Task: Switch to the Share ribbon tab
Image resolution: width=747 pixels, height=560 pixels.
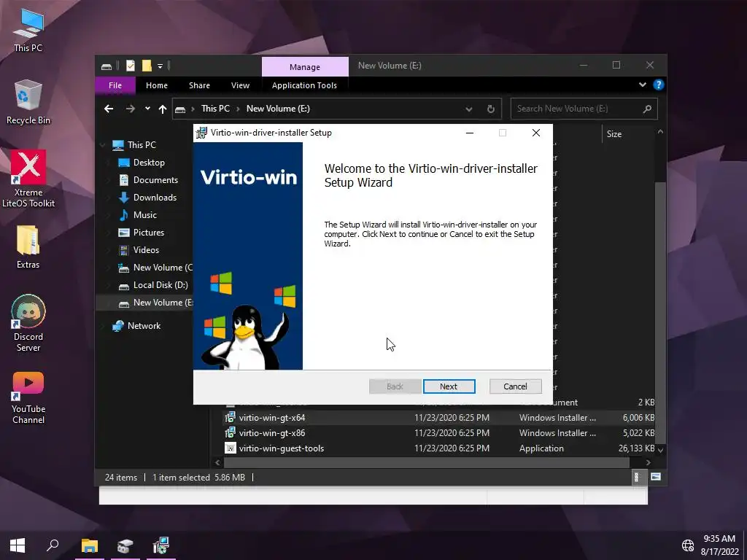Action: [x=199, y=85]
